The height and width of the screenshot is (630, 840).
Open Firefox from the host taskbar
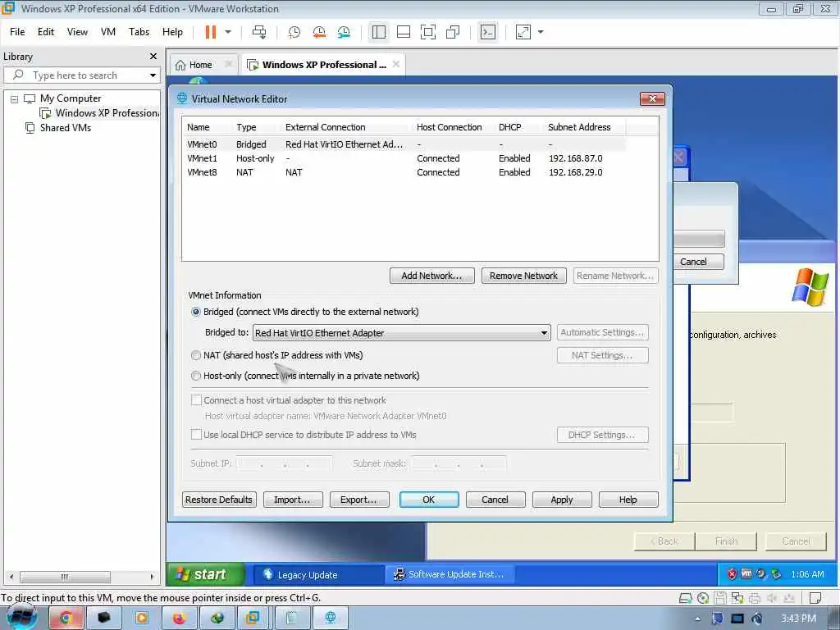pyautogui.click(x=179, y=619)
